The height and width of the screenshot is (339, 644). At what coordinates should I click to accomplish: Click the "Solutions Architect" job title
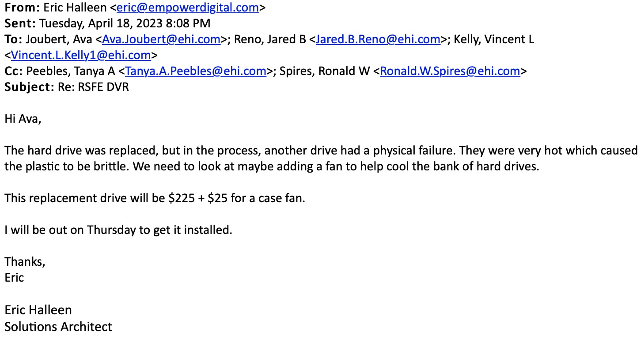tap(58, 327)
